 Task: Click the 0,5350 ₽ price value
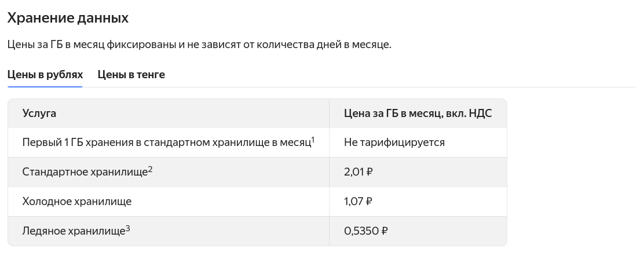(365, 231)
